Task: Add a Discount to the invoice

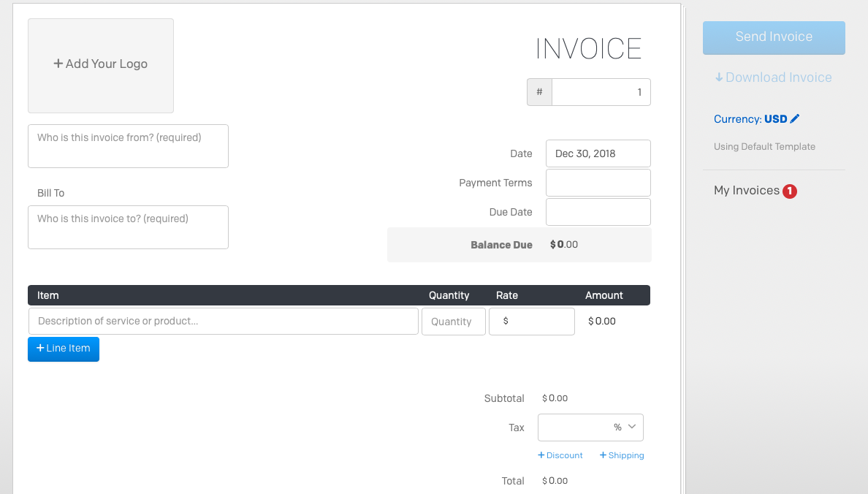Action: pos(560,455)
